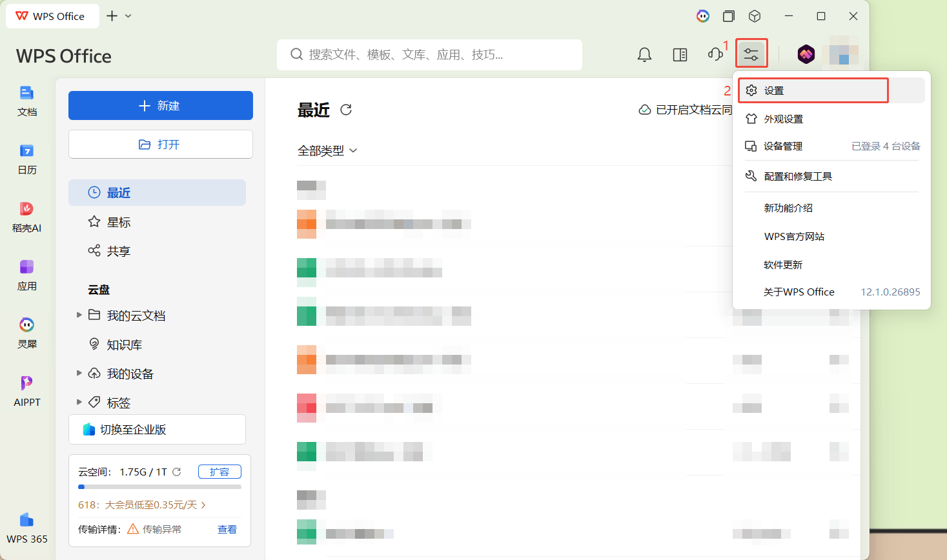947x560 pixels.
Task: Switch to the WPS Office tab
Action: [x=52, y=16]
